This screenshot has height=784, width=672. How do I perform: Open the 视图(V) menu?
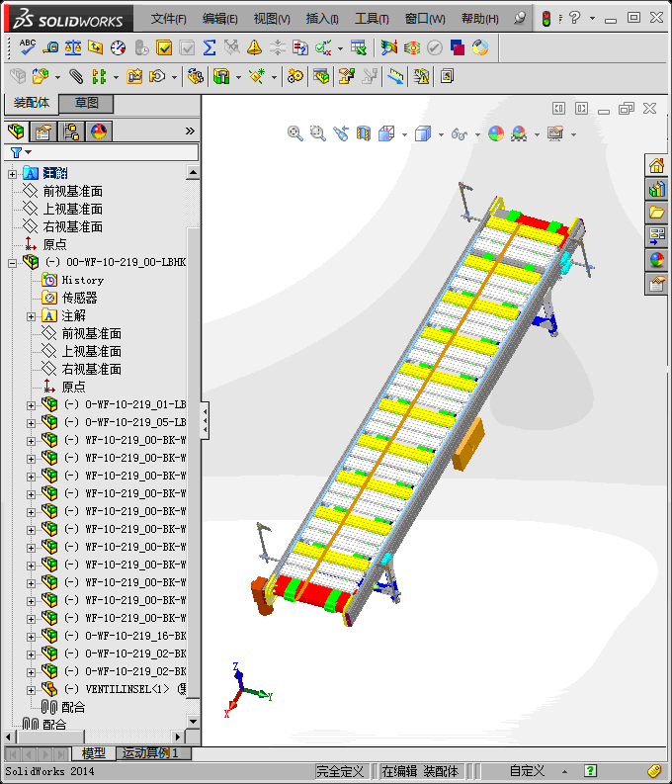(x=272, y=19)
